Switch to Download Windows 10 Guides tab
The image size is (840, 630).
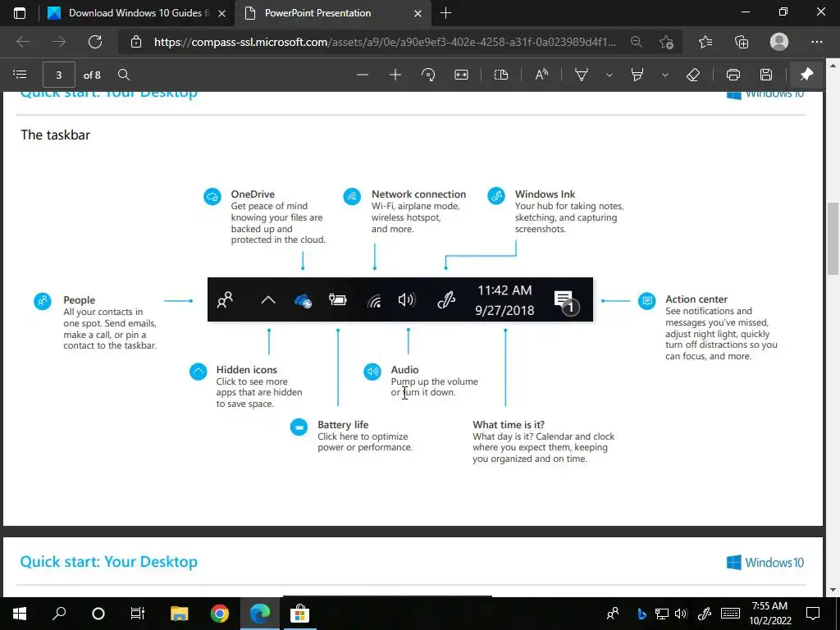pos(137,13)
